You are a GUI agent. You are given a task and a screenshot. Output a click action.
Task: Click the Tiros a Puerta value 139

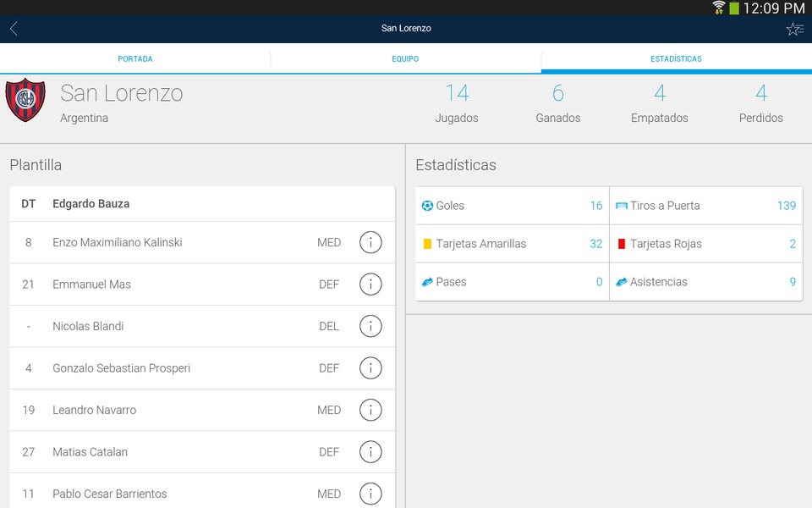(x=787, y=206)
